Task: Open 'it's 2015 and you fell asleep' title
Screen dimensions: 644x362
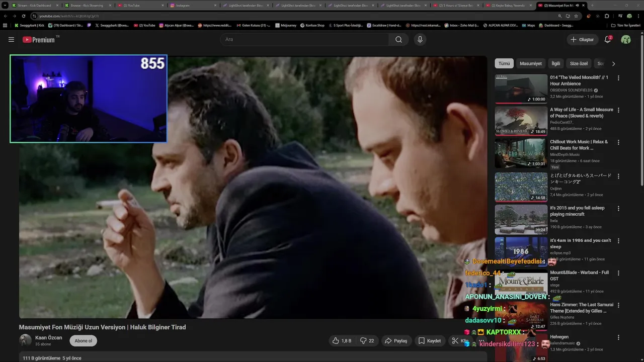Action: [577, 211]
